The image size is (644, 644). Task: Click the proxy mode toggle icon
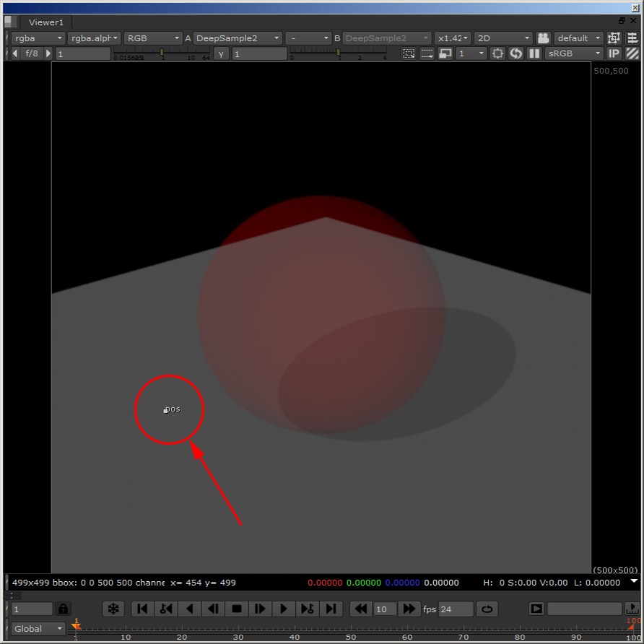coord(445,53)
